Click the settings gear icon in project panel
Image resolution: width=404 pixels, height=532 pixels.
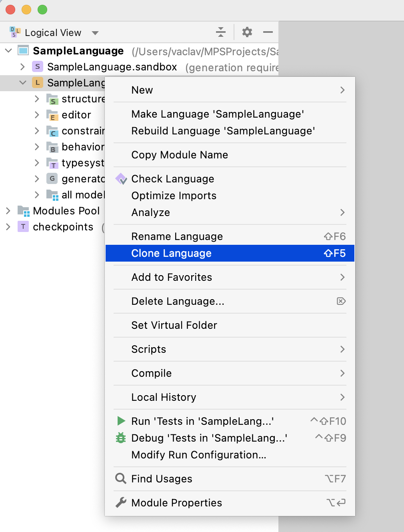[247, 32]
